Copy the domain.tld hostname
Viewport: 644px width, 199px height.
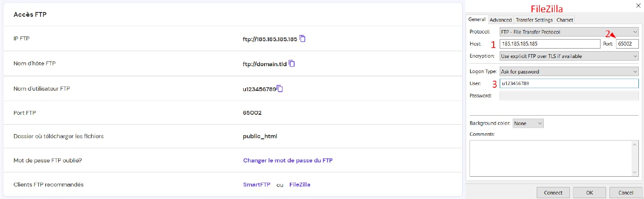pyautogui.click(x=292, y=64)
